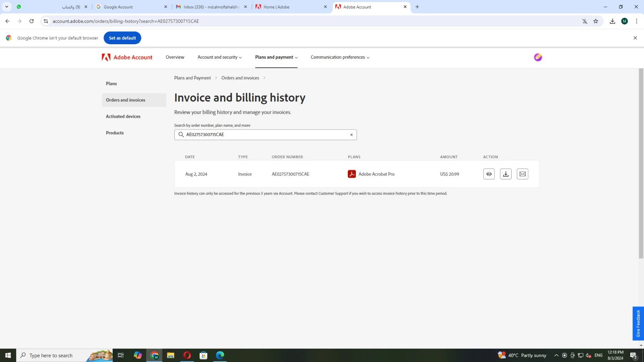Clear the invoice search field
The image size is (644, 362).
(x=351, y=135)
